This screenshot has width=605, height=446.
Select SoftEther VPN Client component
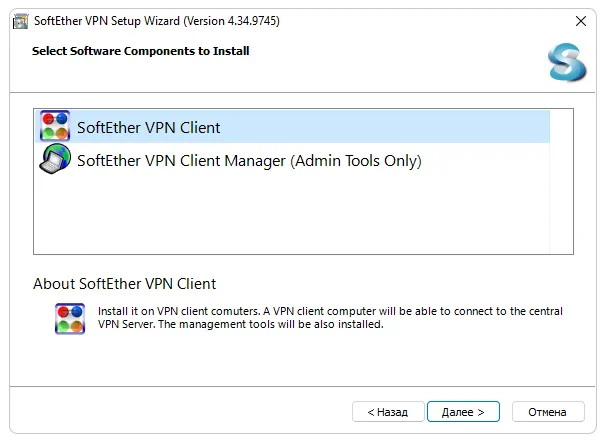coord(292,127)
